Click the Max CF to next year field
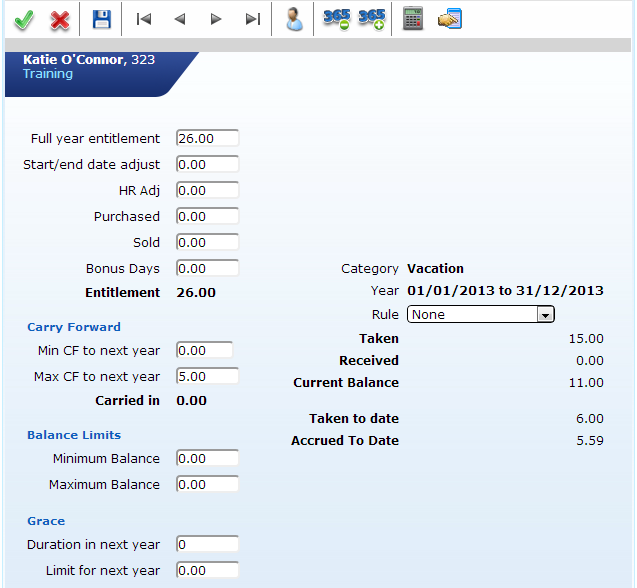Screen dimensions: 637x588 click(207, 376)
